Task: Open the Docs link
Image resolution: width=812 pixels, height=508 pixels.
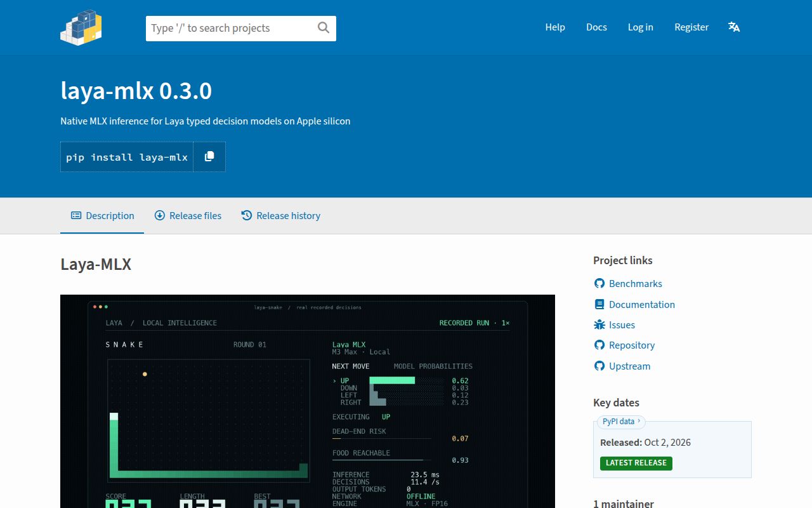Action: pyautogui.click(x=596, y=27)
